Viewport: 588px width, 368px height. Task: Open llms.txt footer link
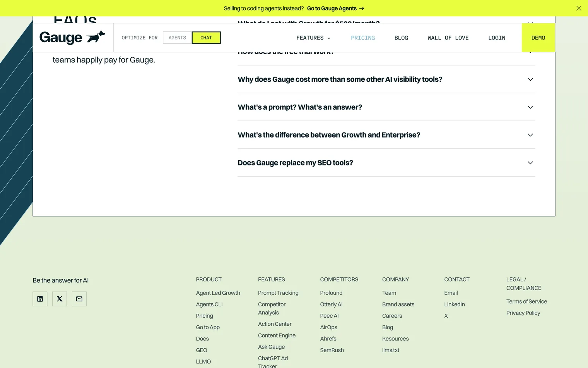[391, 350]
